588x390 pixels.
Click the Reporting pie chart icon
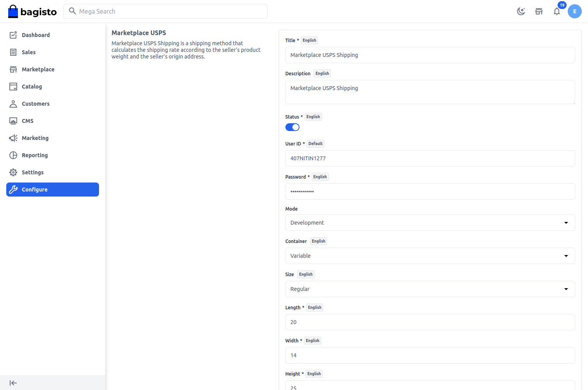[13, 155]
